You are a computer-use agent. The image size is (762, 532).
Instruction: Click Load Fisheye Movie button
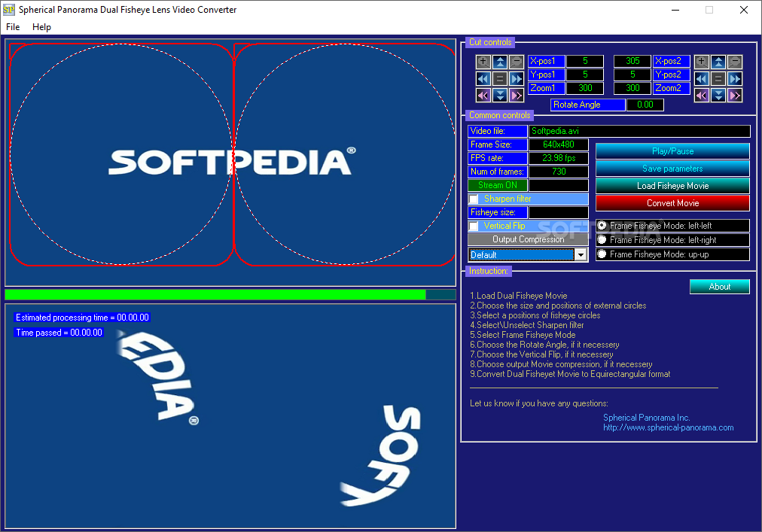coord(672,186)
